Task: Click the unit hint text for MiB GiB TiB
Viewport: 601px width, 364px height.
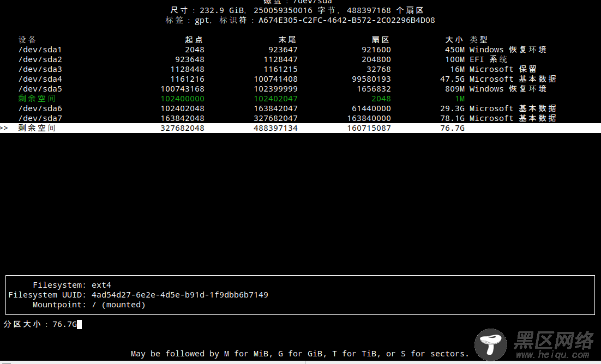Action: pyautogui.click(x=300, y=354)
